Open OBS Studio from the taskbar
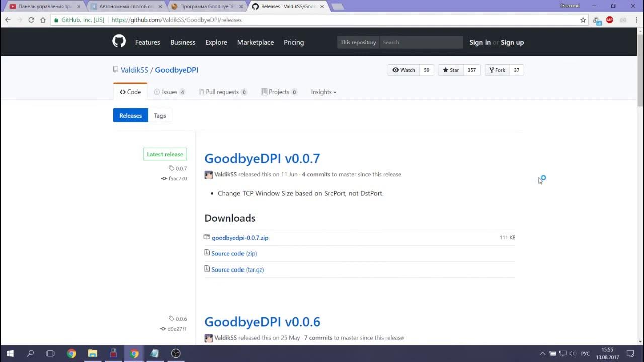The height and width of the screenshot is (362, 644). [176, 353]
